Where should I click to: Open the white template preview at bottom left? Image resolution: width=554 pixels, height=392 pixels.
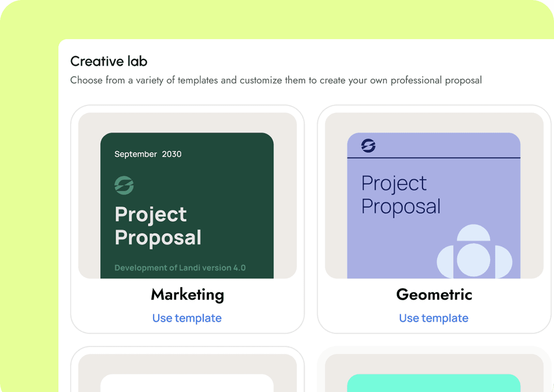(187, 383)
